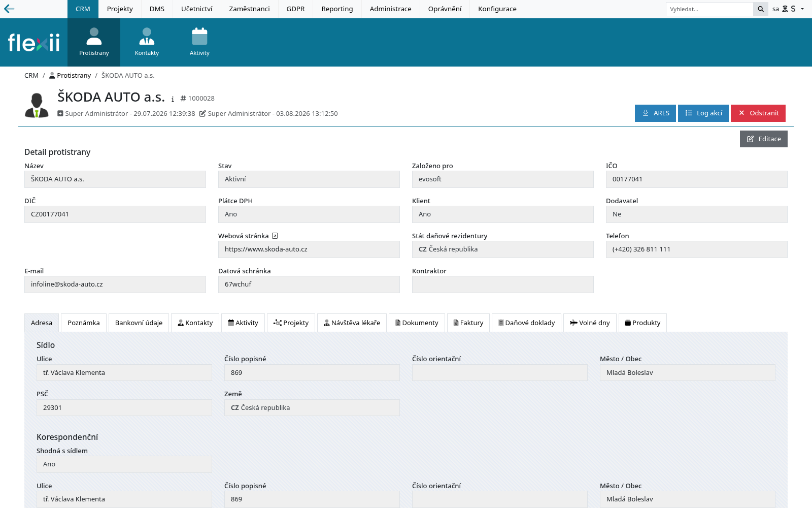This screenshot has width=812, height=508.
Task: Open the GDPR top menu
Action: pos(295,9)
